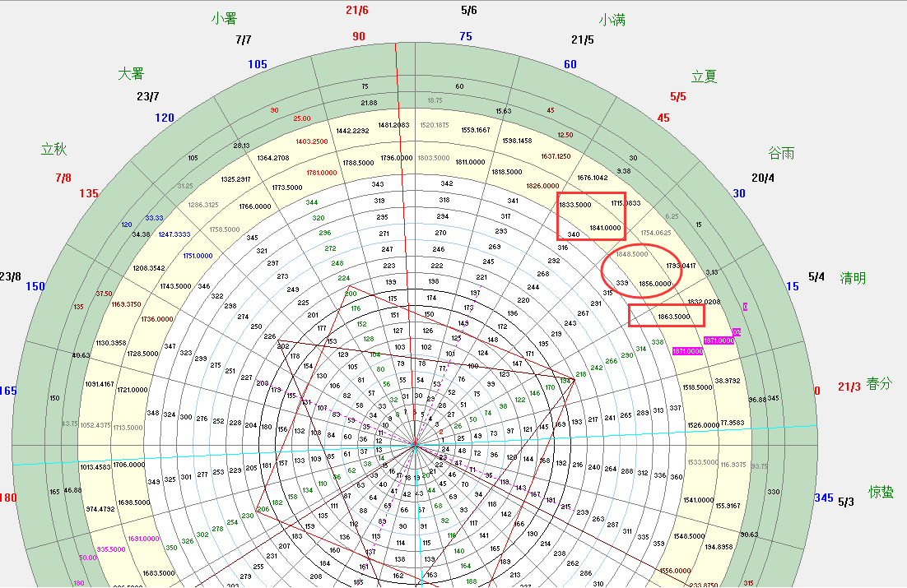Click the gray value 1803.5000
The image size is (907, 588).
tap(434, 158)
